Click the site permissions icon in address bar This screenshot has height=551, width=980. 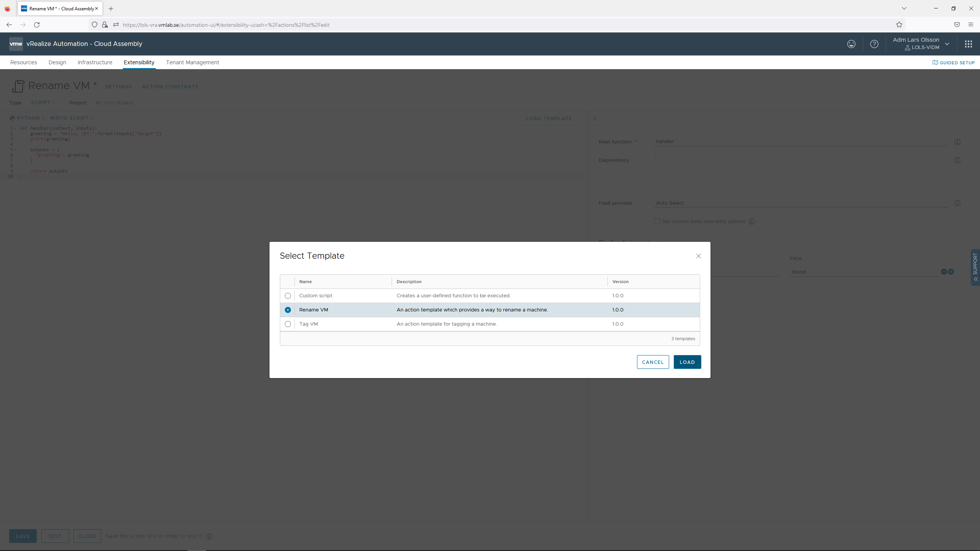point(116,25)
